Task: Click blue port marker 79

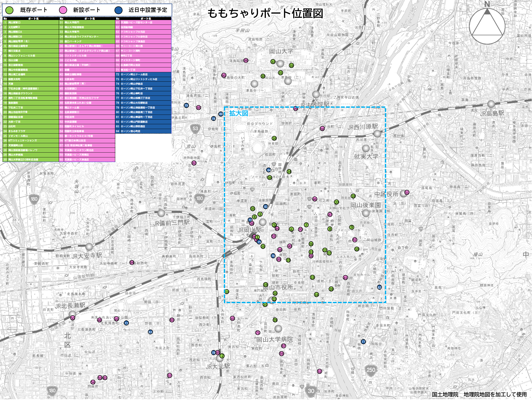Action: 186,105
